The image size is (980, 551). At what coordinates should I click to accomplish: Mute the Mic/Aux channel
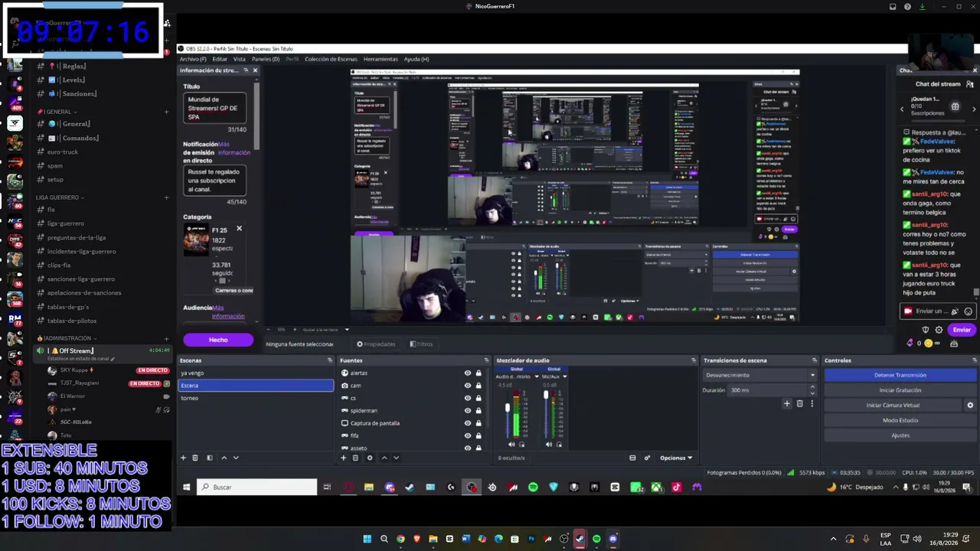(549, 445)
